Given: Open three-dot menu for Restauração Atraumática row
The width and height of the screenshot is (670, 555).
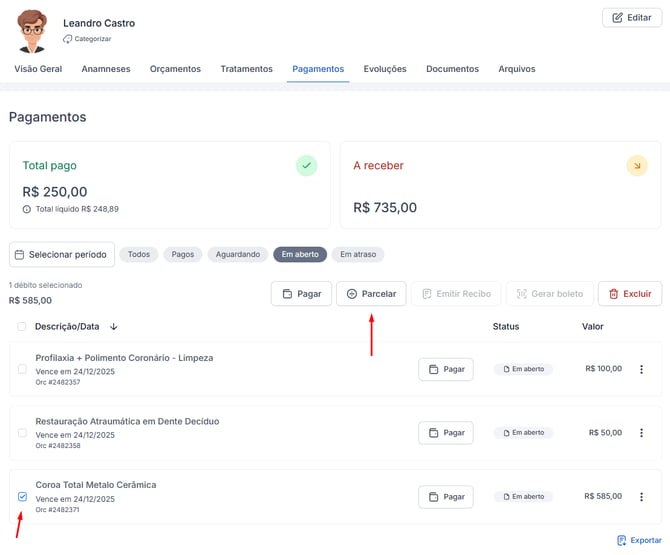Looking at the screenshot, I should [641, 433].
